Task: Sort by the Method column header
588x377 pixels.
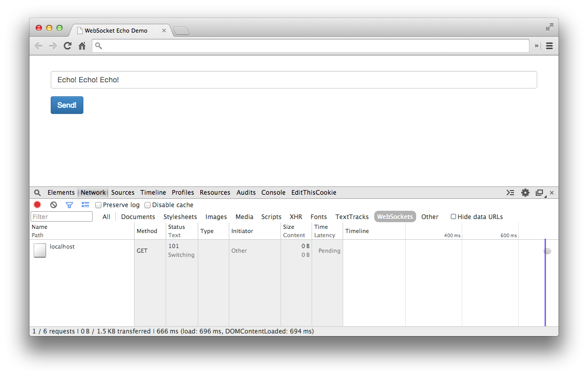Action: point(150,231)
